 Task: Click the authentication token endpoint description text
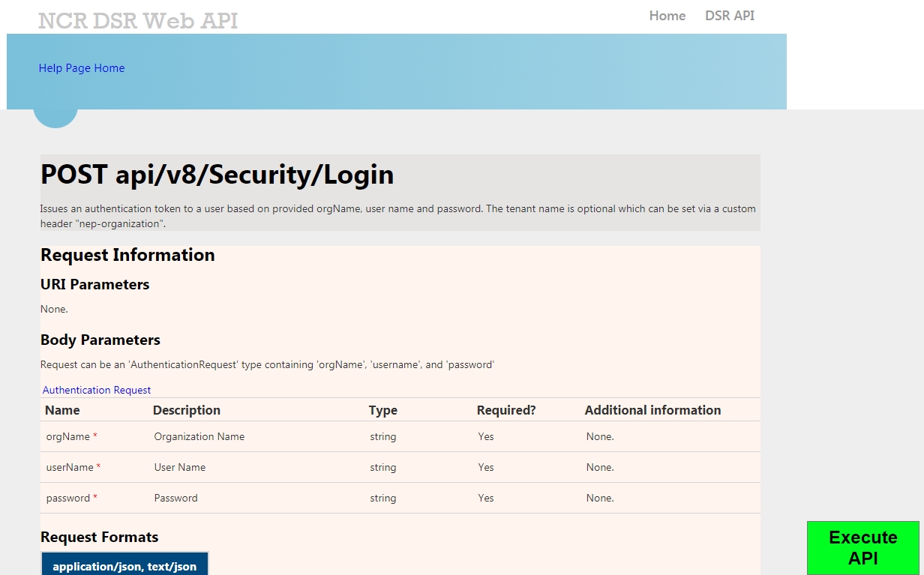click(x=398, y=216)
